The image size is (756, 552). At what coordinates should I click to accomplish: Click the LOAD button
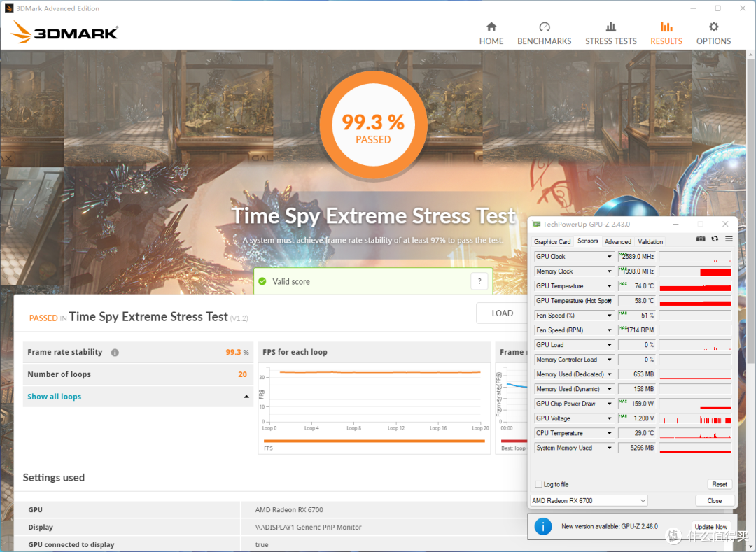coord(502,313)
